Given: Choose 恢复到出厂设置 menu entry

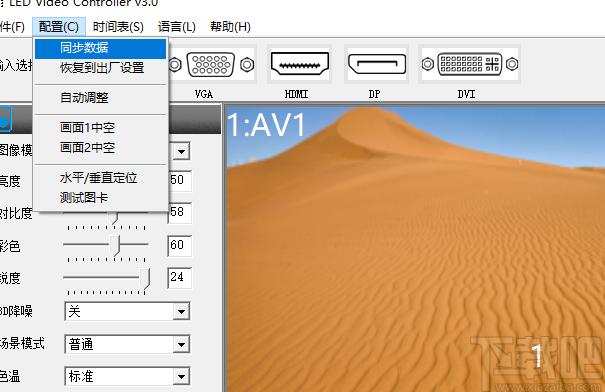Looking at the screenshot, I should click(x=101, y=68).
